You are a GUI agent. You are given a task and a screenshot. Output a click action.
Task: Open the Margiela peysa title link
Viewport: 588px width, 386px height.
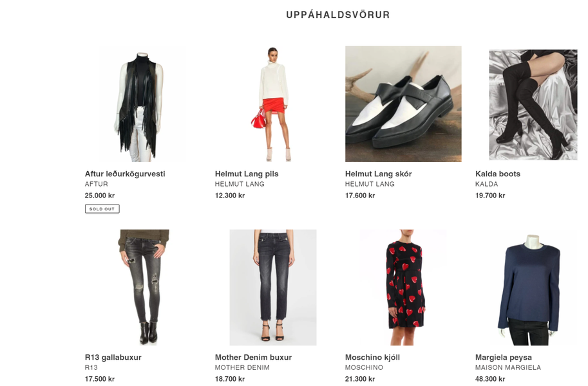pos(503,357)
